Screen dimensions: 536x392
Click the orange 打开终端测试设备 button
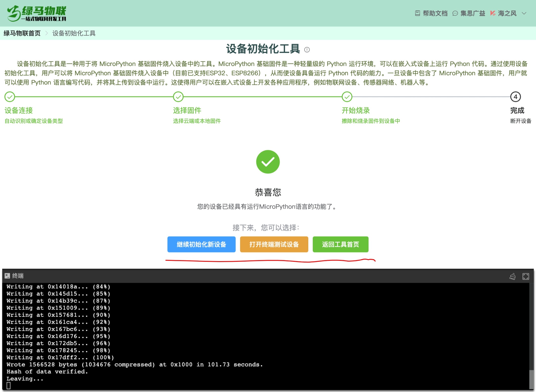point(274,245)
